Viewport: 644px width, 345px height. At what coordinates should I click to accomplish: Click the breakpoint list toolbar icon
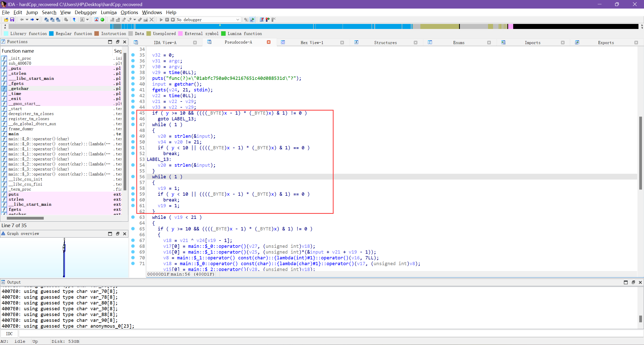point(262,20)
